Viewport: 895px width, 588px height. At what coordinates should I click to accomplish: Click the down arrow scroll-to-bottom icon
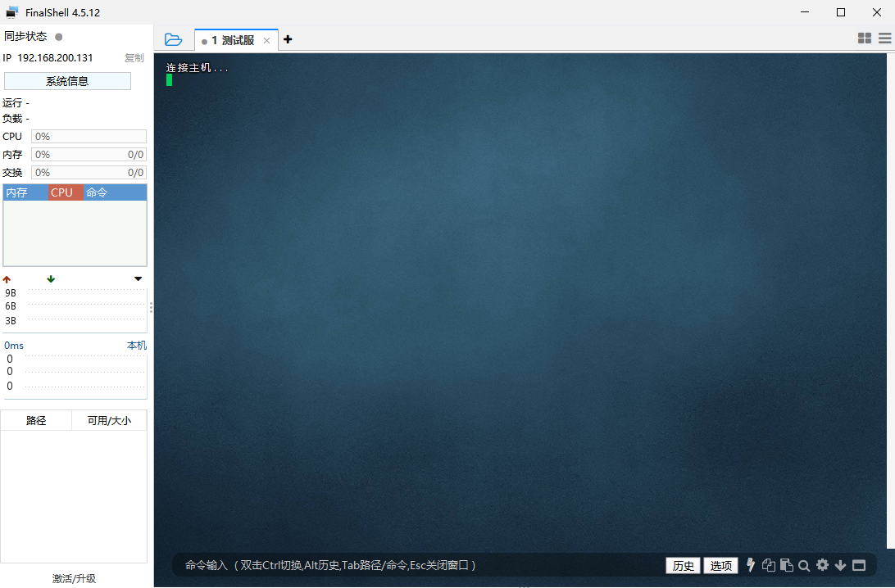(x=840, y=565)
